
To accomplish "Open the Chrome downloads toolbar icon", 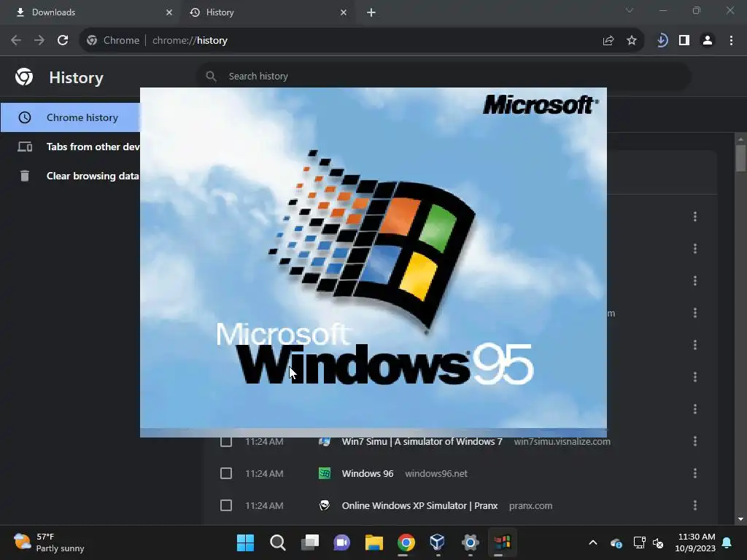I will 662,41.
